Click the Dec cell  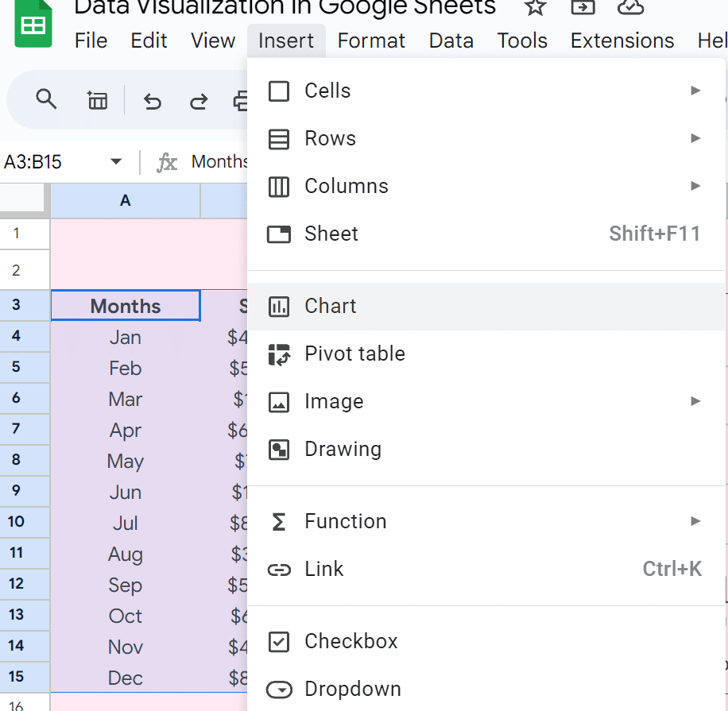[x=126, y=678]
